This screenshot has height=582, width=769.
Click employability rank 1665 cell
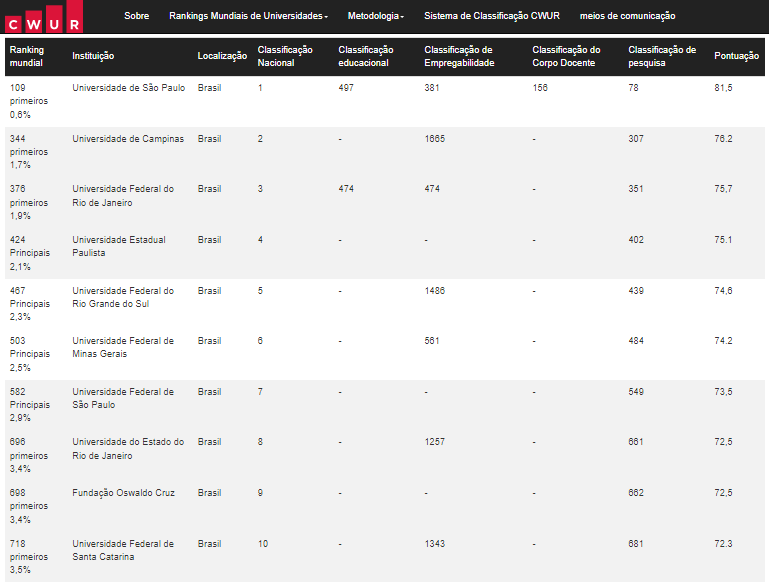click(435, 139)
